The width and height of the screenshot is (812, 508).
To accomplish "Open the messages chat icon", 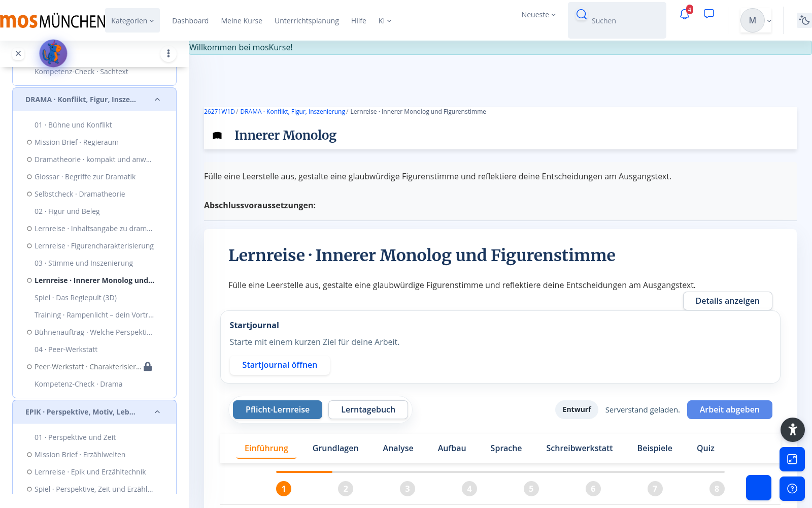I will tap(709, 14).
